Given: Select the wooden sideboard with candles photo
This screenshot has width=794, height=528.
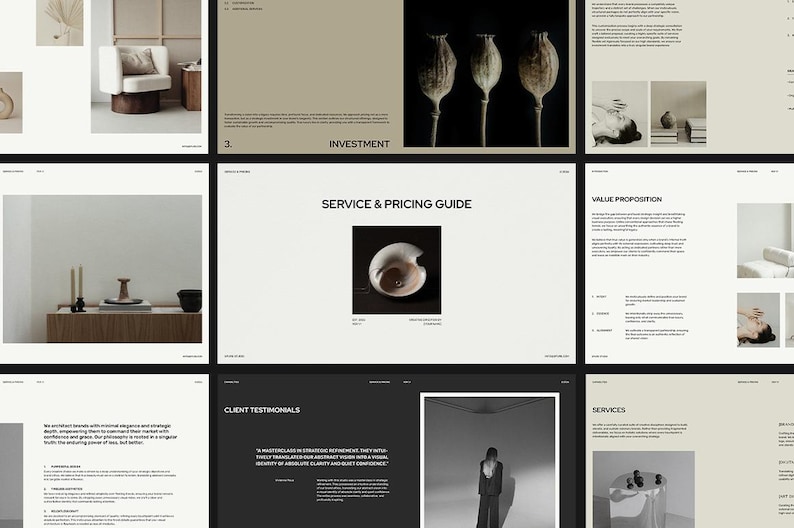Looking at the screenshot, I should point(102,269).
